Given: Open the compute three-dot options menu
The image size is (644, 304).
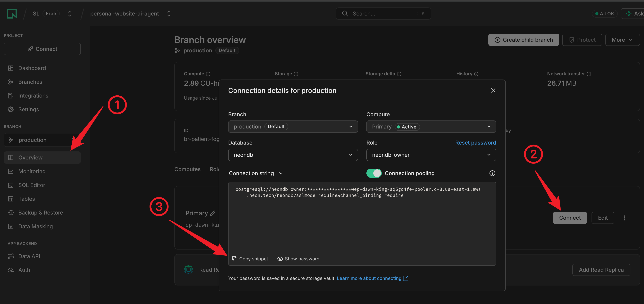Looking at the screenshot, I should point(624,218).
